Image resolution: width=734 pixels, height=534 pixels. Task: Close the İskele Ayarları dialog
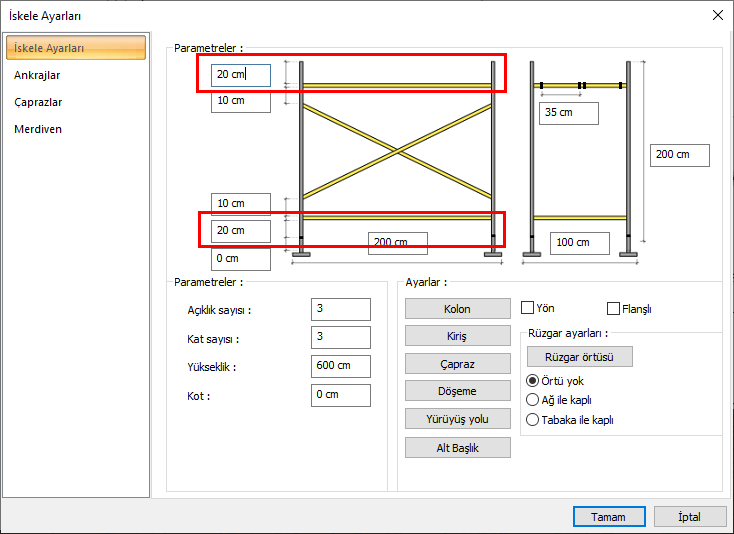pyautogui.click(x=718, y=15)
